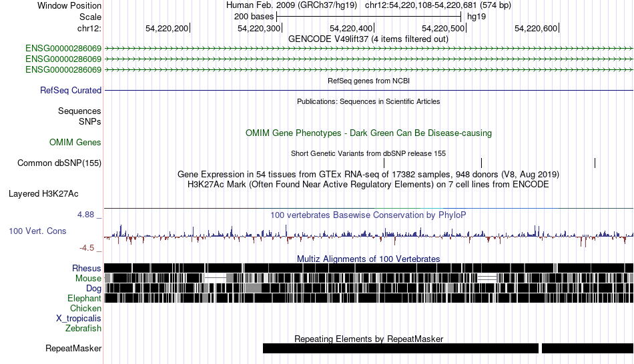
Task: Click Short Genetic Variants from dbSNP title
Action: (368, 153)
